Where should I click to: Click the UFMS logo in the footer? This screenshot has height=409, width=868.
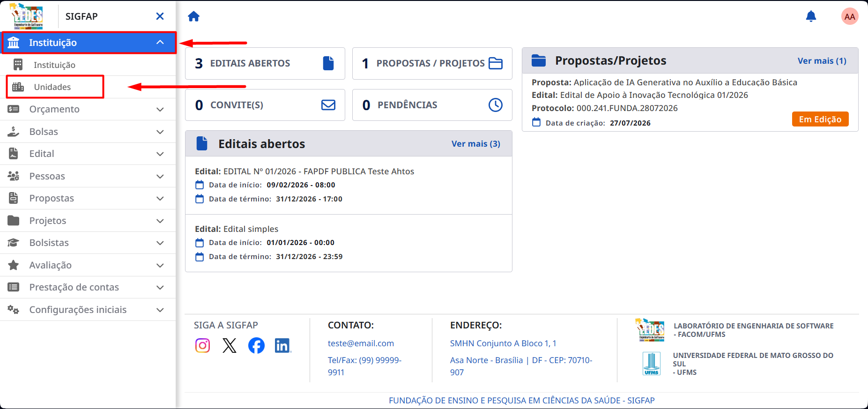point(652,364)
